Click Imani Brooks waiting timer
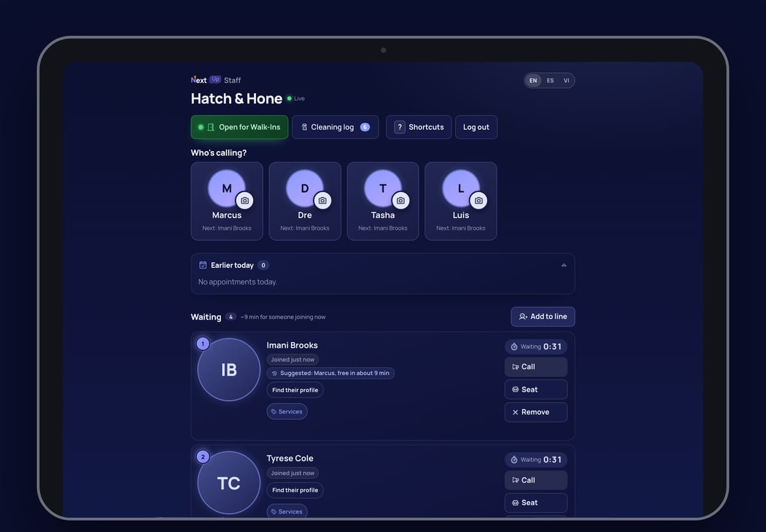 [536, 346]
